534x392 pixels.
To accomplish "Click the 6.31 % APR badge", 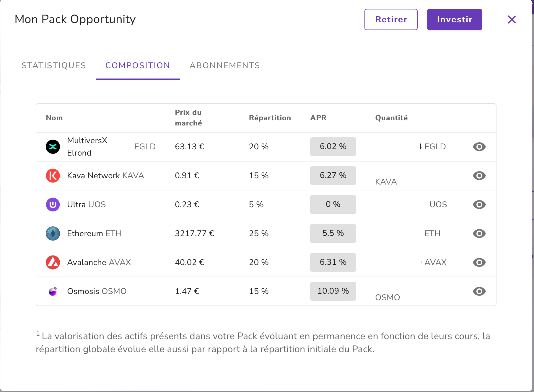I will [x=333, y=262].
